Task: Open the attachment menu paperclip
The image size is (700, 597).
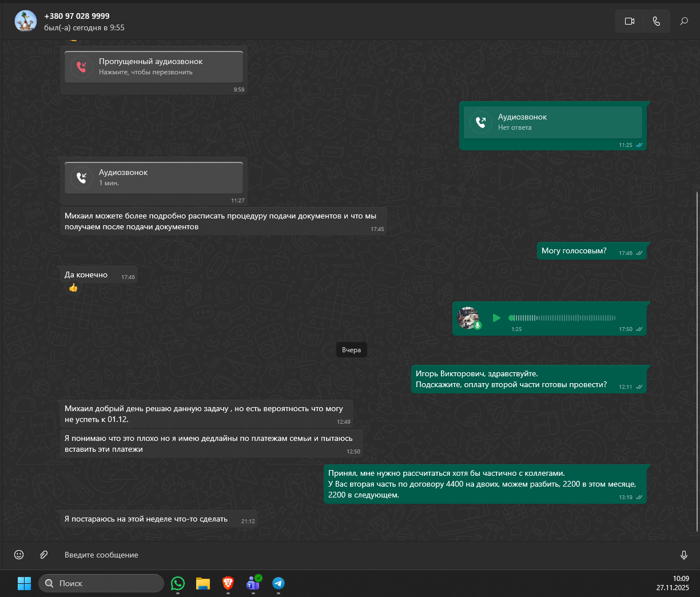Action: tap(43, 555)
